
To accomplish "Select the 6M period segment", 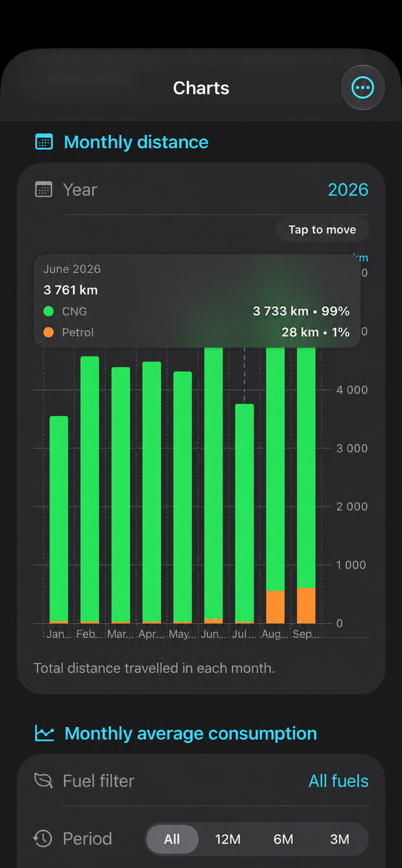I will coord(283,839).
